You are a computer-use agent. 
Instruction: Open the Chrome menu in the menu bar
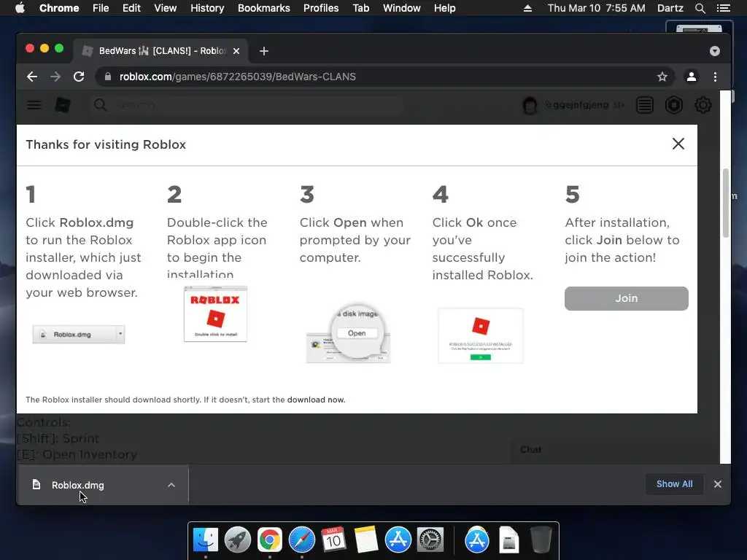59,8
